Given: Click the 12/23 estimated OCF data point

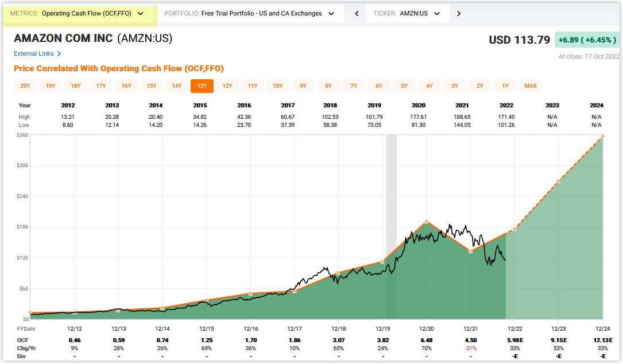Looking at the screenshot, I should (559, 181).
